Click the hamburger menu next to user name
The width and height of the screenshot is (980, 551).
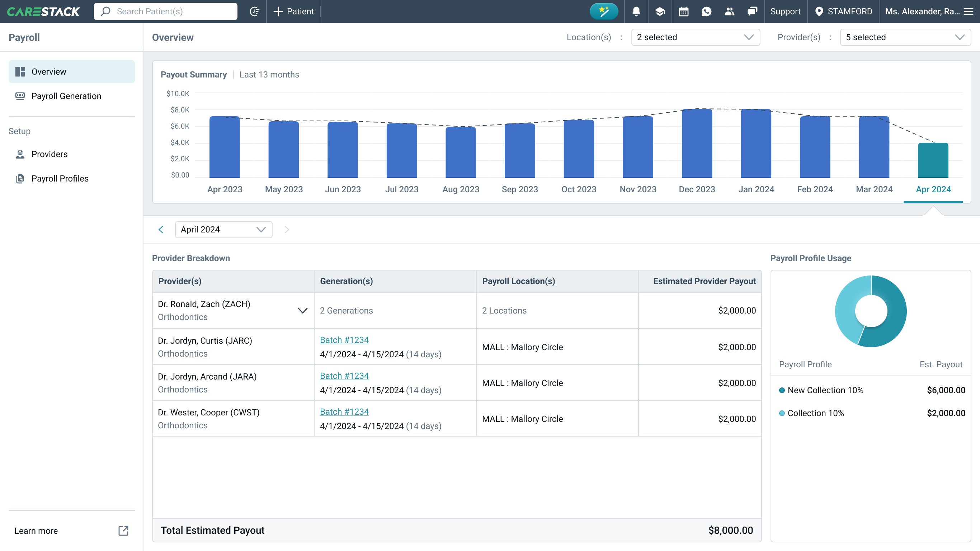click(x=969, y=11)
